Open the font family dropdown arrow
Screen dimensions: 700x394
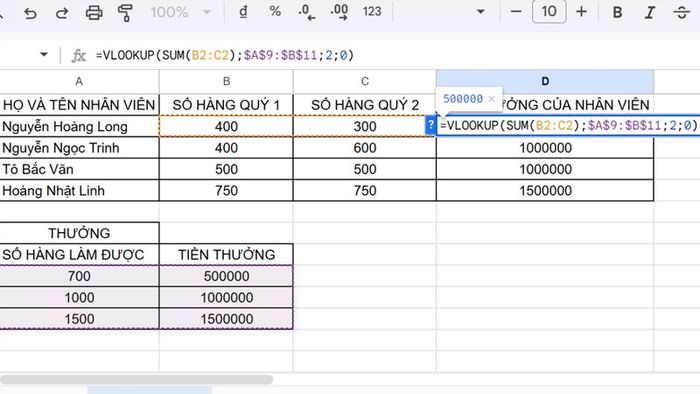pos(481,12)
